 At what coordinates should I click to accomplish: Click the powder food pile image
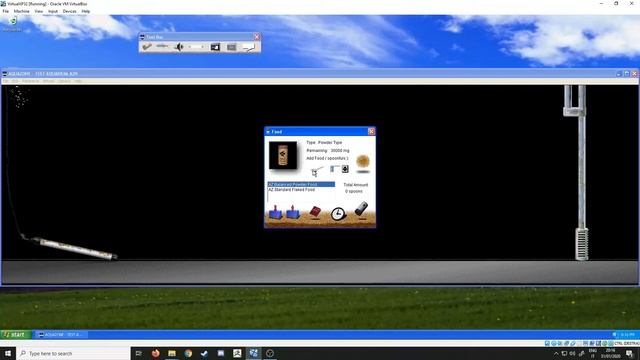(x=362, y=161)
